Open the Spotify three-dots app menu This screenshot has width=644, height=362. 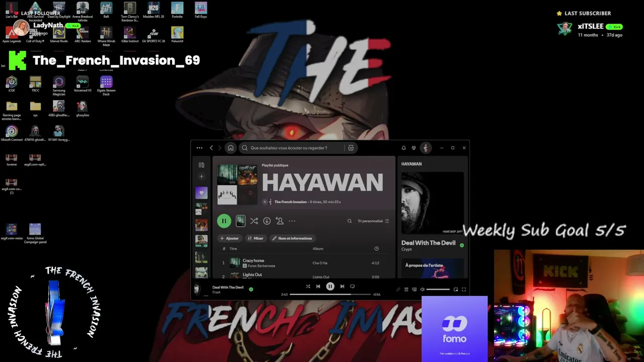[x=199, y=148]
